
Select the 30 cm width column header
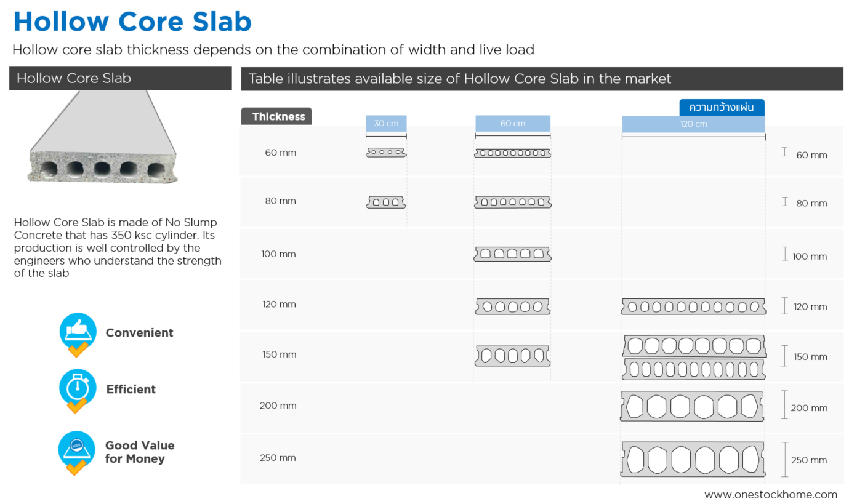[386, 124]
